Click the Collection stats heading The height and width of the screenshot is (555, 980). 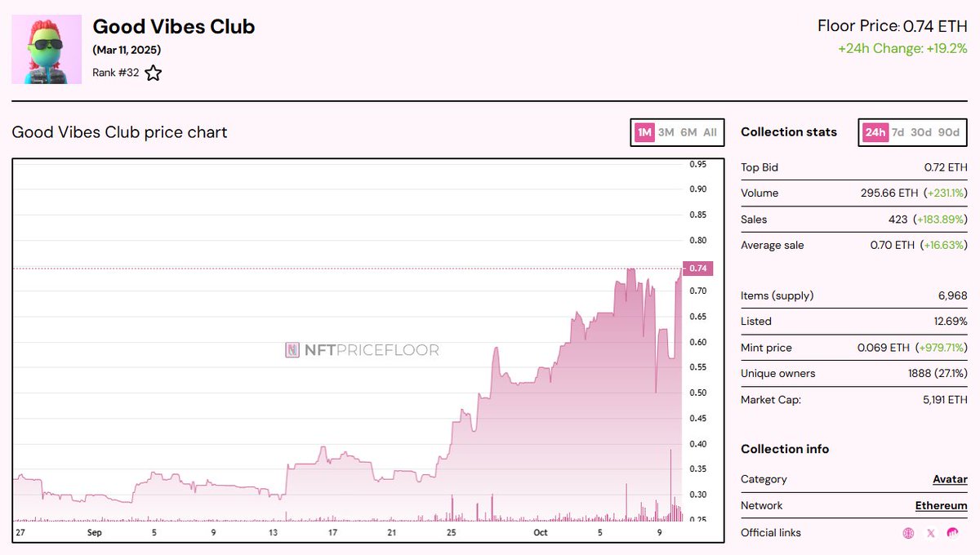[789, 132]
